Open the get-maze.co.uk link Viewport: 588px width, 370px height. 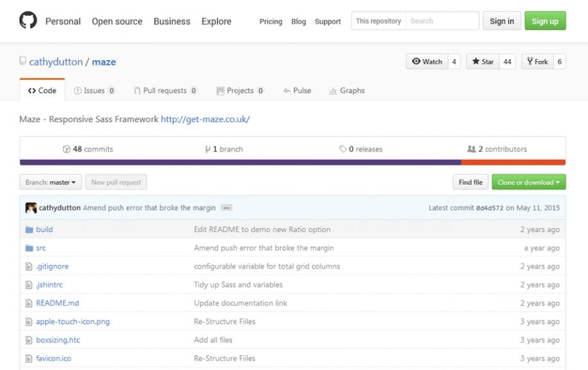pyautogui.click(x=205, y=119)
